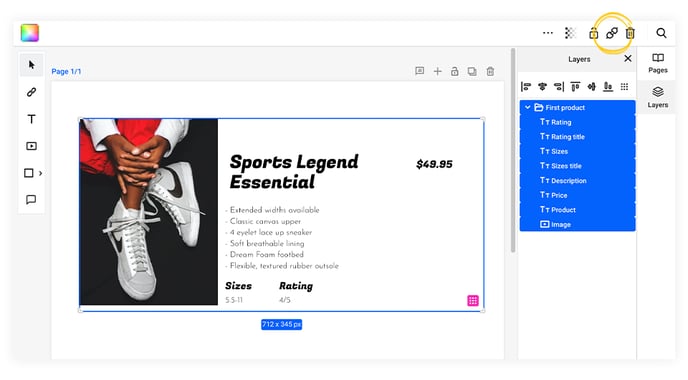Select the Text tool
This screenshot has width=688, height=380.
(x=31, y=119)
